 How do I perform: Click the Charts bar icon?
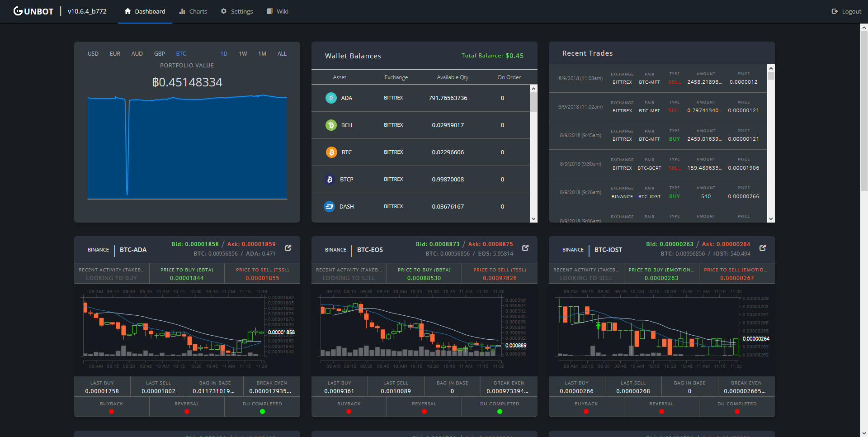182,11
